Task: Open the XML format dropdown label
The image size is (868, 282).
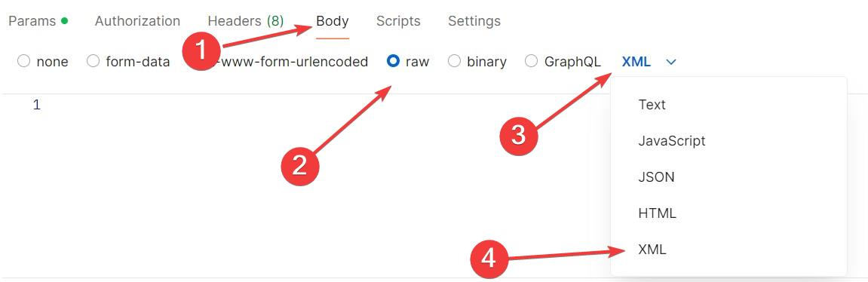Action: pyautogui.click(x=636, y=62)
